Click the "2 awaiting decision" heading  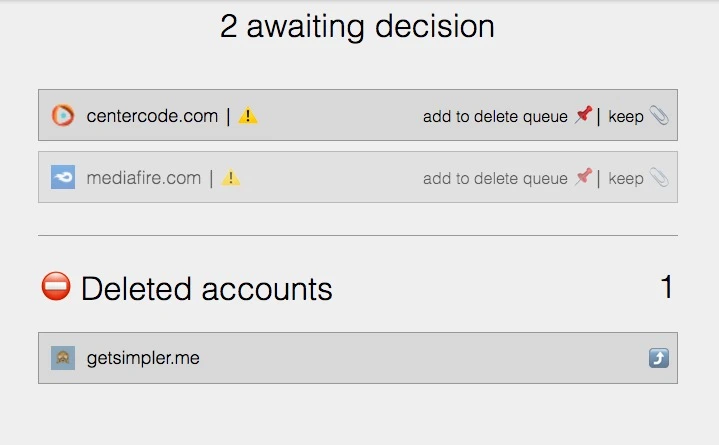pos(357,27)
